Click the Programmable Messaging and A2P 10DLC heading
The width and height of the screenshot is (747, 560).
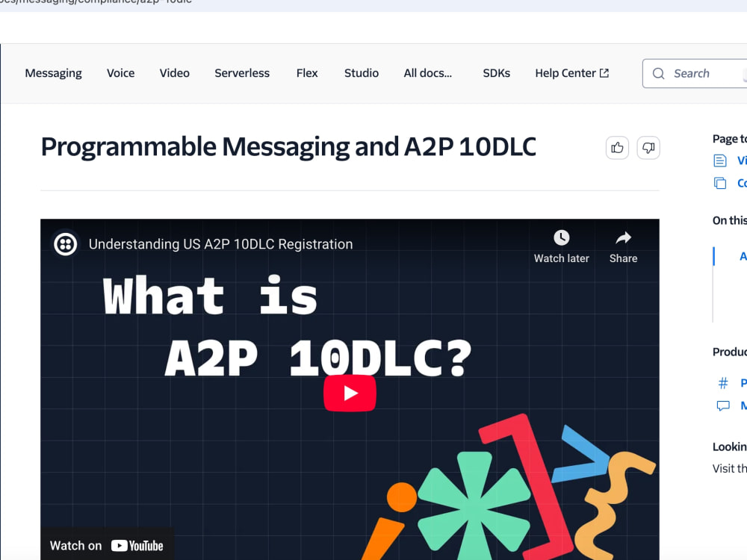click(x=288, y=146)
